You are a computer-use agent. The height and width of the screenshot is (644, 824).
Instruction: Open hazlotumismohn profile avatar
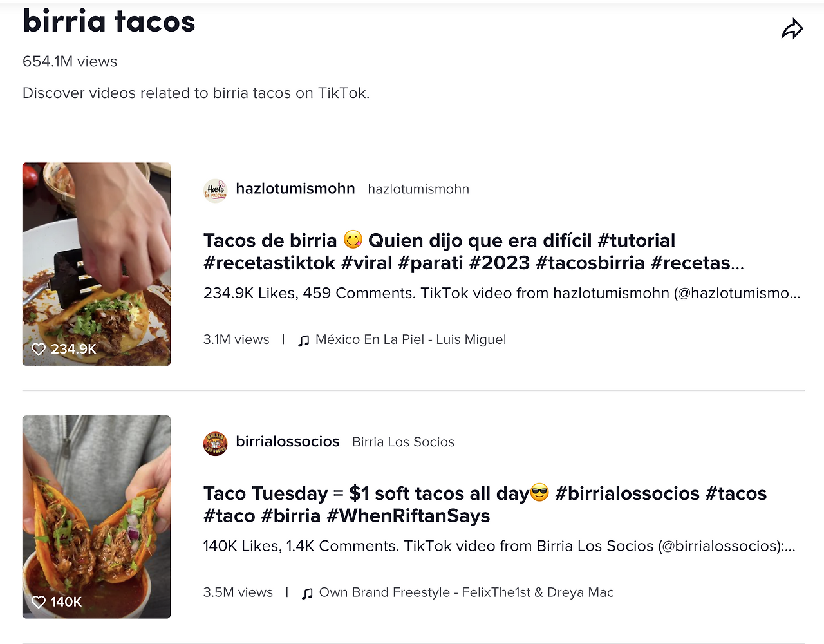click(215, 191)
